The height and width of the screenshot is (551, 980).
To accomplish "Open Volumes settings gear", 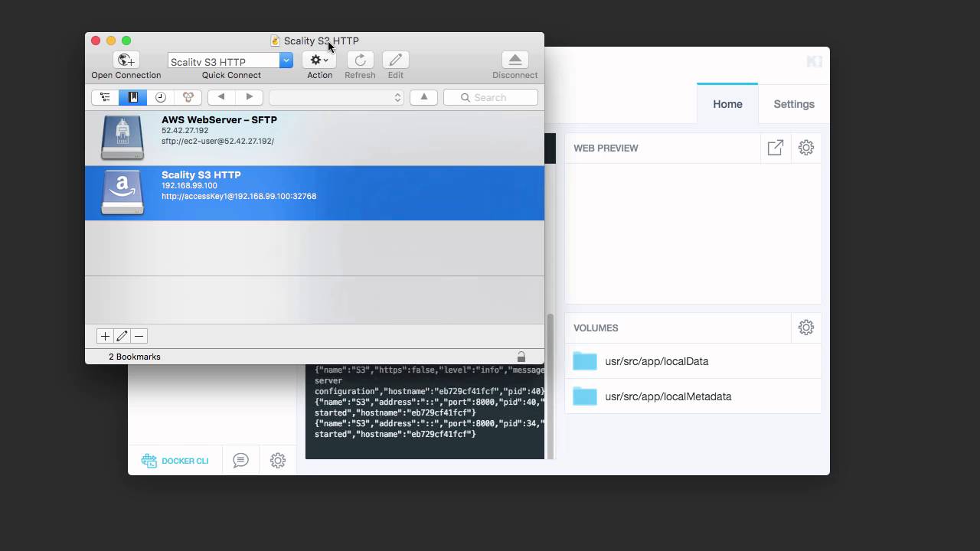I will point(806,328).
